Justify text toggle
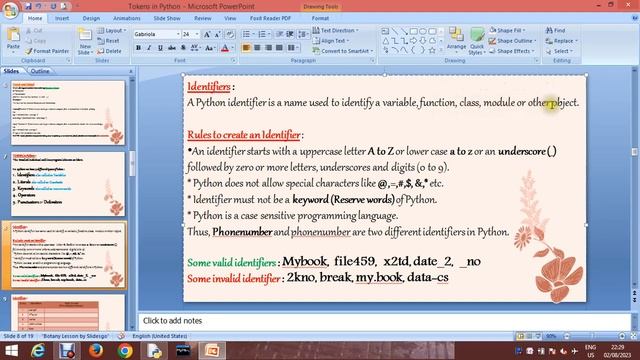The height and width of the screenshot is (360, 640). click(279, 48)
